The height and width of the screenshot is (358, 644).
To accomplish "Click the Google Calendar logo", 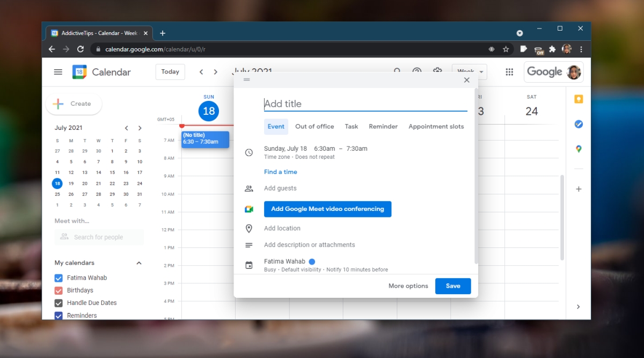I will 79,72.
